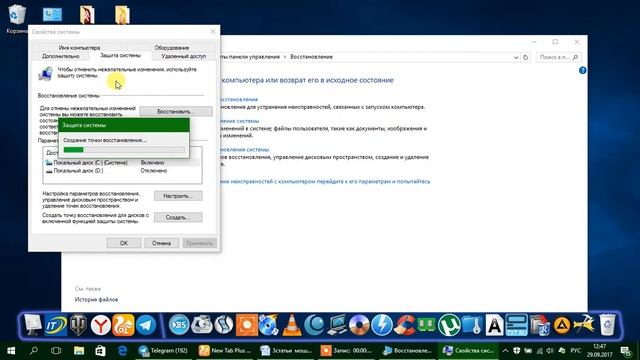Refresh the Control Panel address bar
The image size is (640, 360).
point(526,58)
